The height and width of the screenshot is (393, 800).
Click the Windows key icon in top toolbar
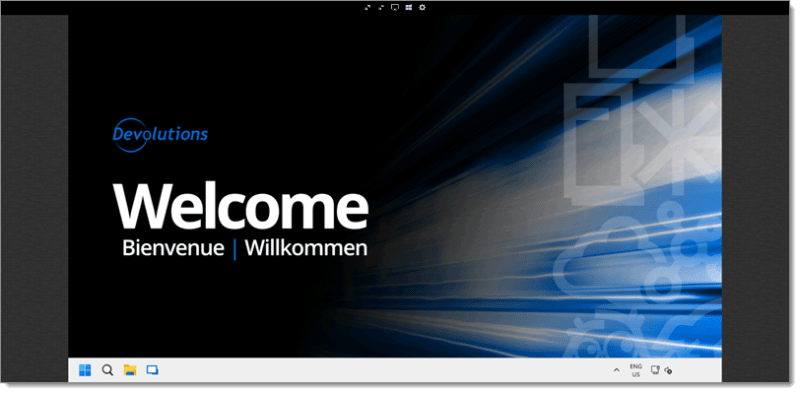point(408,7)
